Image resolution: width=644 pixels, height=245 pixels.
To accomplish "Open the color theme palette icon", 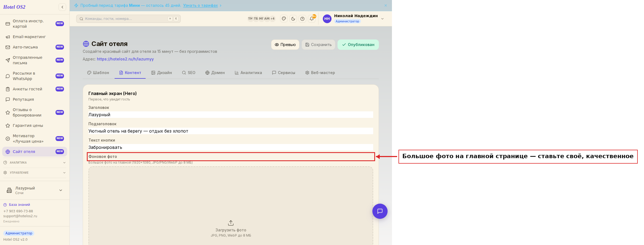I will click(x=284, y=19).
